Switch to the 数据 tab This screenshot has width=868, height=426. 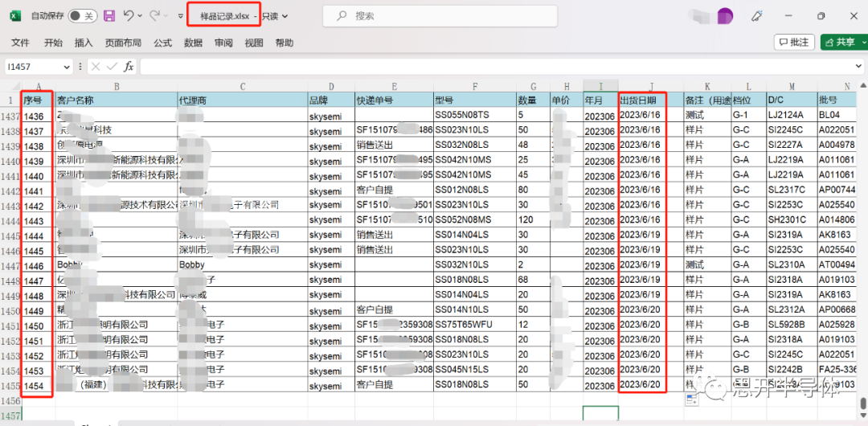[193, 43]
